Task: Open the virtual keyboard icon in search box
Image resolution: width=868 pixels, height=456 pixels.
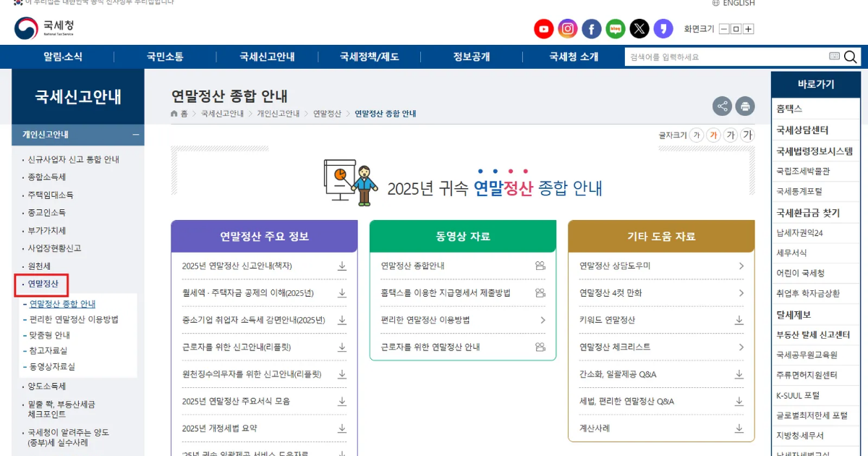Action: pyautogui.click(x=835, y=57)
